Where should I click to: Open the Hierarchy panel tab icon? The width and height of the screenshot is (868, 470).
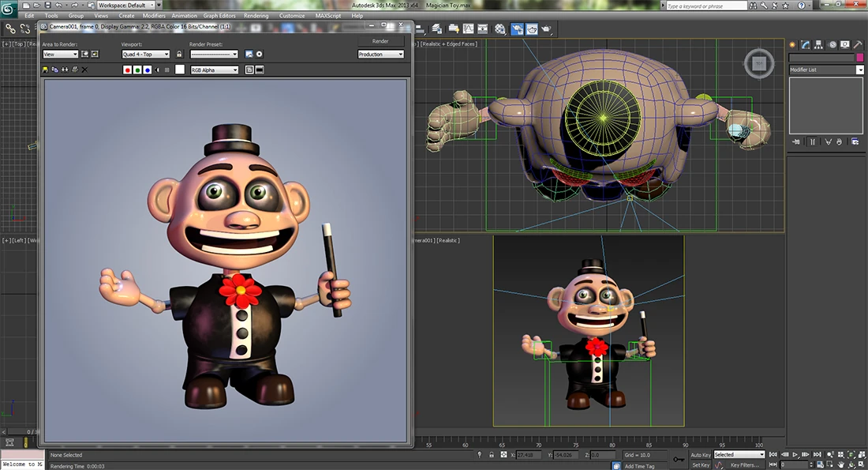coord(819,44)
